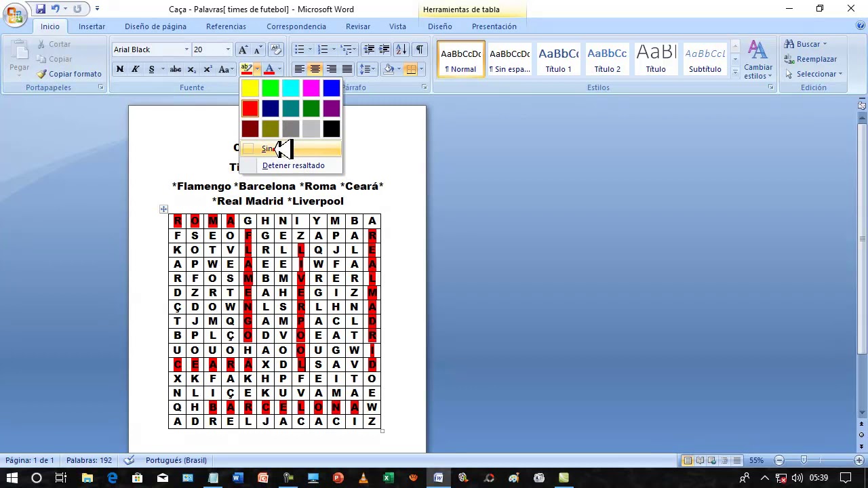Open Excel from the taskbar
868x488 pixels.
tap(388, 478)
